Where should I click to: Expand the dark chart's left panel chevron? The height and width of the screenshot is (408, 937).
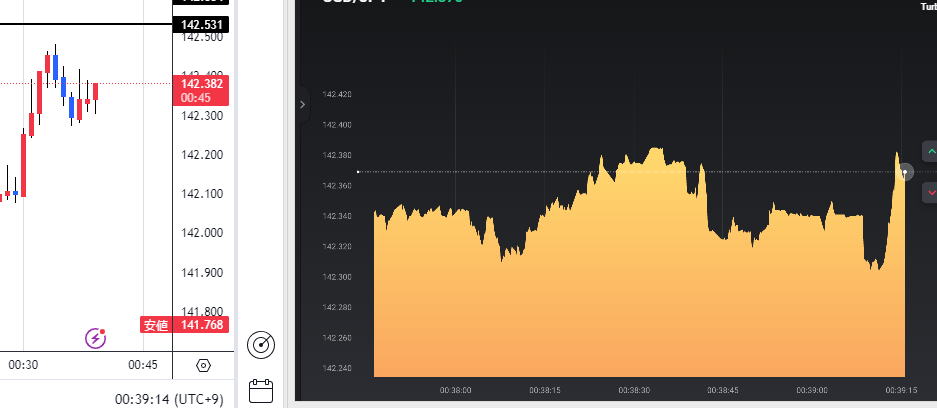[x=302, y=104]
